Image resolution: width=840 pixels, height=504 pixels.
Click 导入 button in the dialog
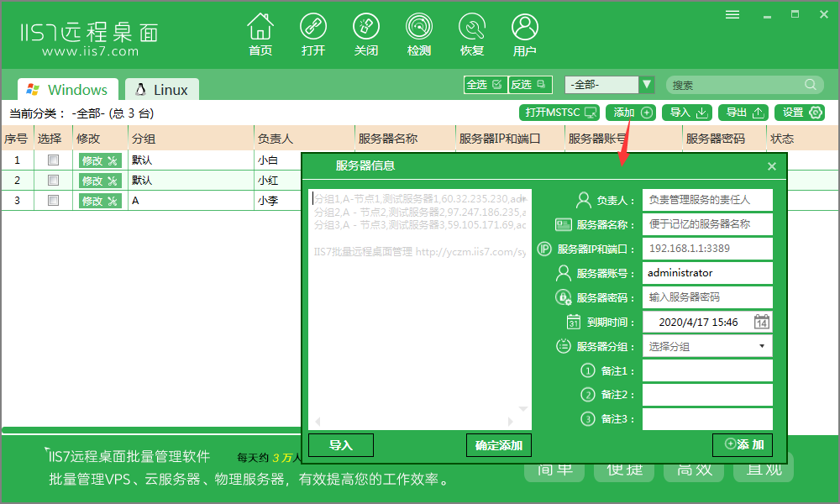point(341,445)
